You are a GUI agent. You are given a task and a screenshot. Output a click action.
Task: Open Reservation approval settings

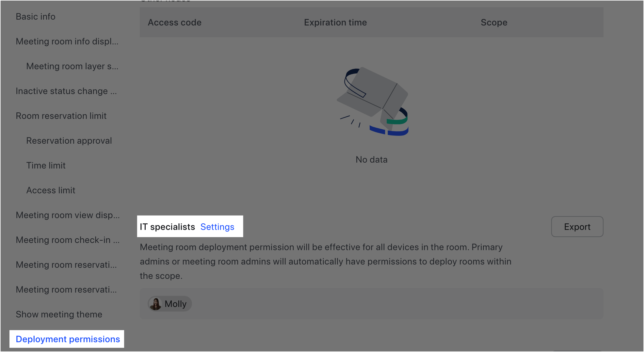pos(69,140)
